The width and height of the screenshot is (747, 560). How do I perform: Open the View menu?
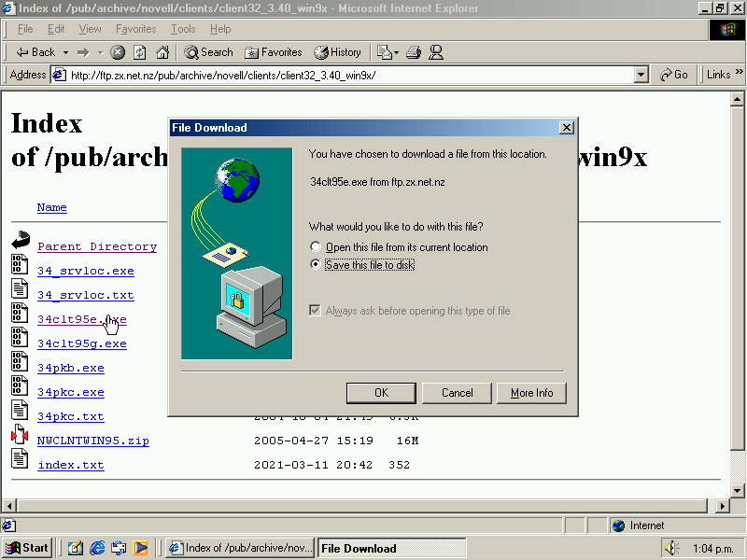90,29
